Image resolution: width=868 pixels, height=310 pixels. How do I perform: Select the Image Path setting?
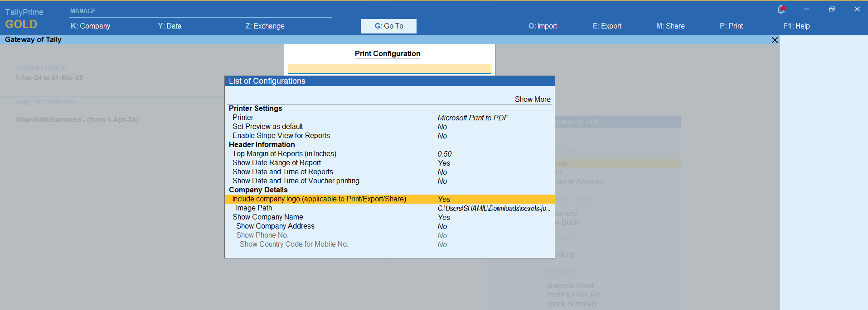[254, 208]
